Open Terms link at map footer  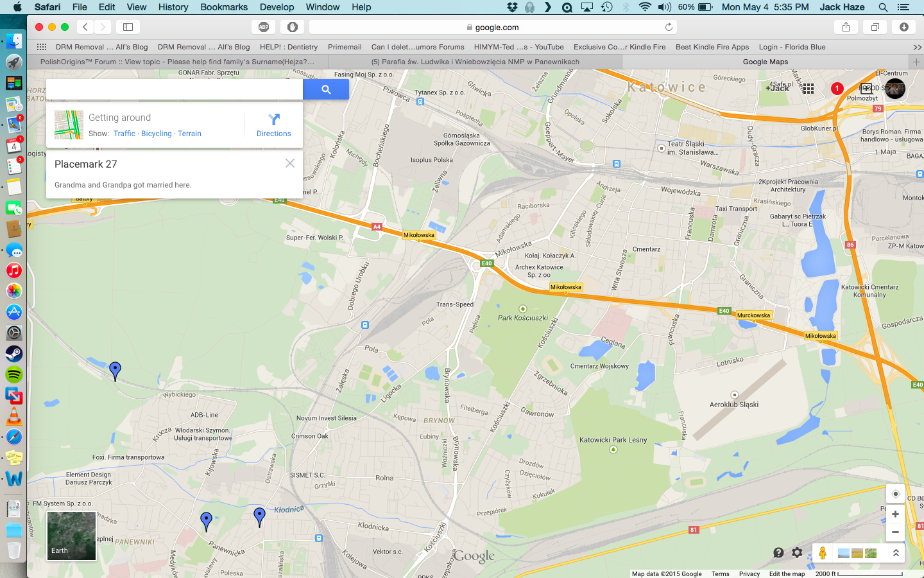(720, 574)
